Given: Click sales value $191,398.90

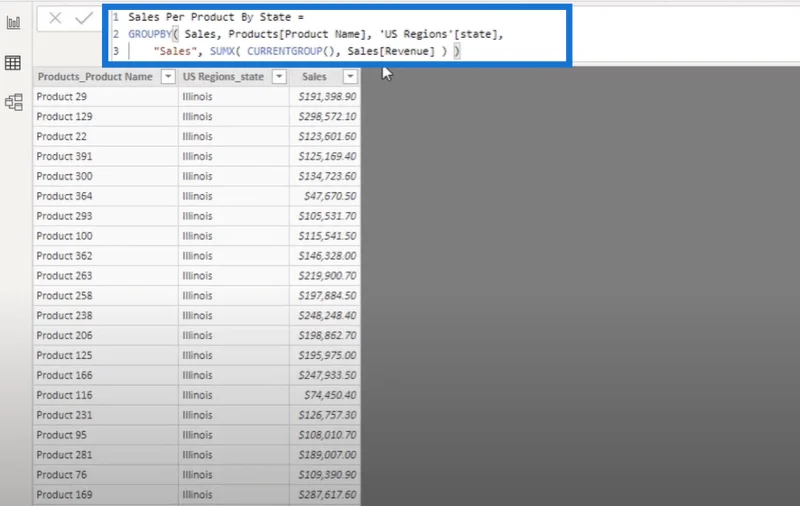Looking at the screenshot, I should (x=328, y=96).
